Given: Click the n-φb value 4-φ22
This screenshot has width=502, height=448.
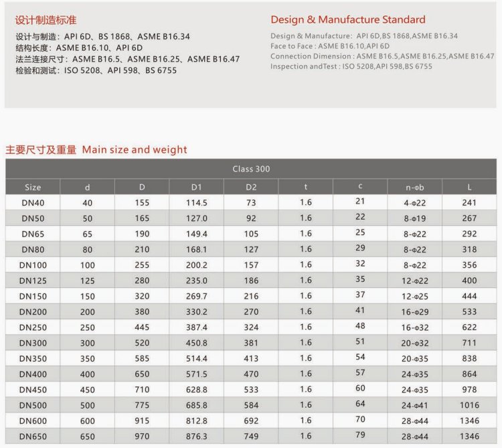Looking at the screenshot, I should click(415, 203).
